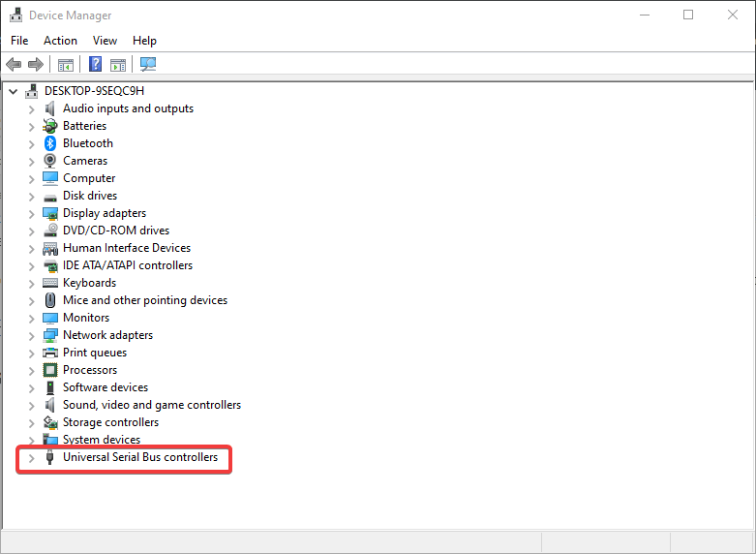Expand Universal Serial Bus controllers chevron

(x=31, y=458)
